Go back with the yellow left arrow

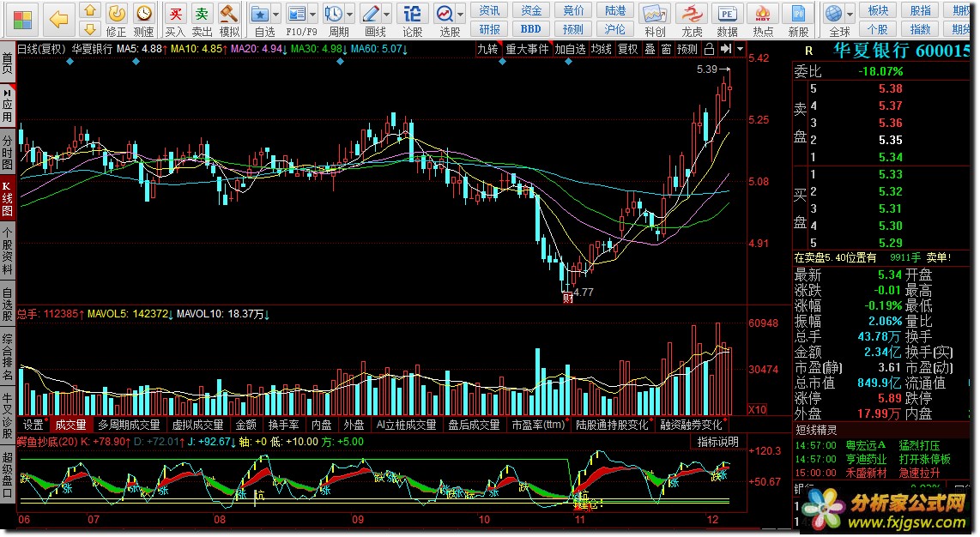click(58, 20)
